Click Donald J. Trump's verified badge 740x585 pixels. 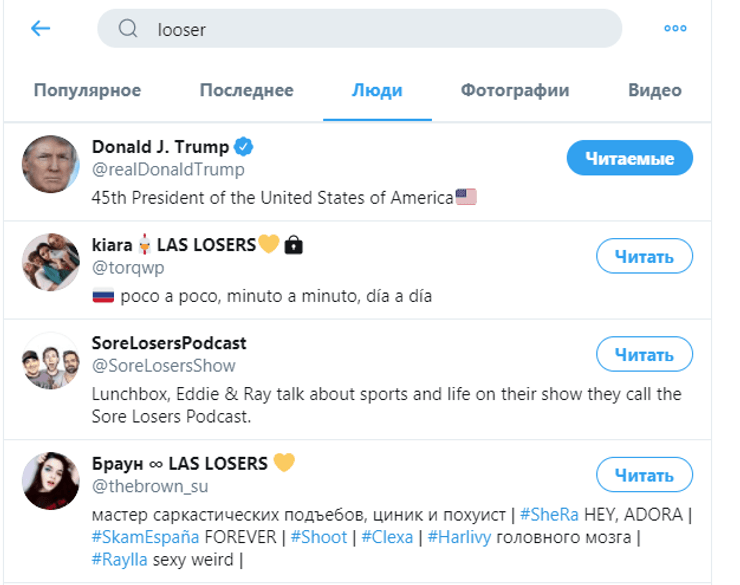point(244,147)
